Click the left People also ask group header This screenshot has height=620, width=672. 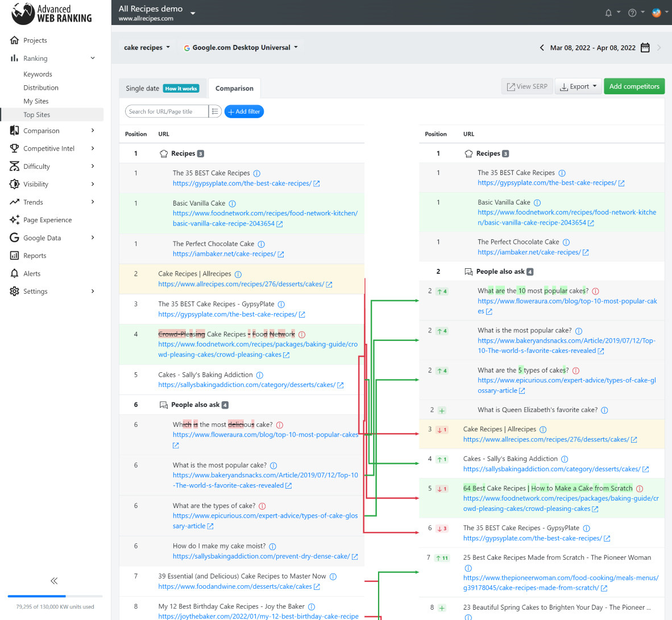pyautogui.click(x=242, y=405)
